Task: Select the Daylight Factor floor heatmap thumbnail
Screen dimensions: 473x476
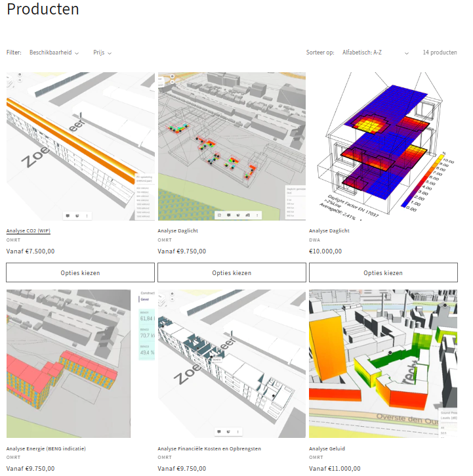Action: pyautogui.click(x=383, y=146)
